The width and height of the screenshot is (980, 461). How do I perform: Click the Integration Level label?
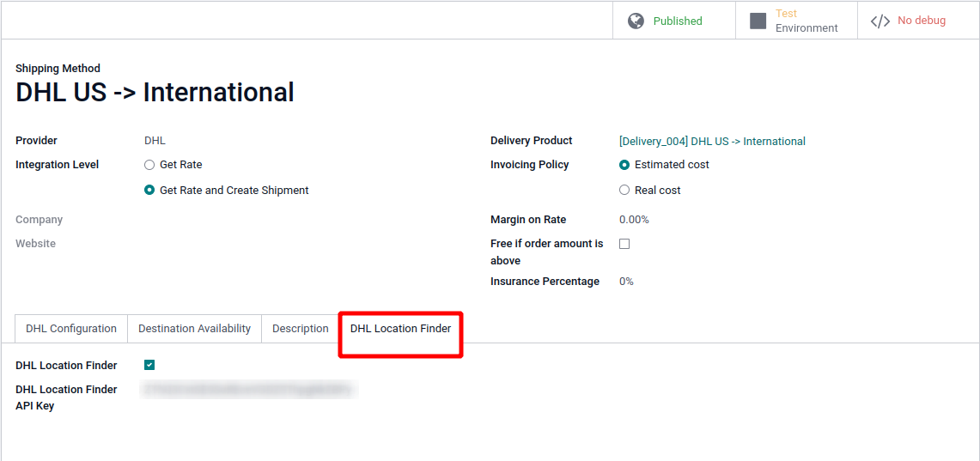[x=57, y=165]
